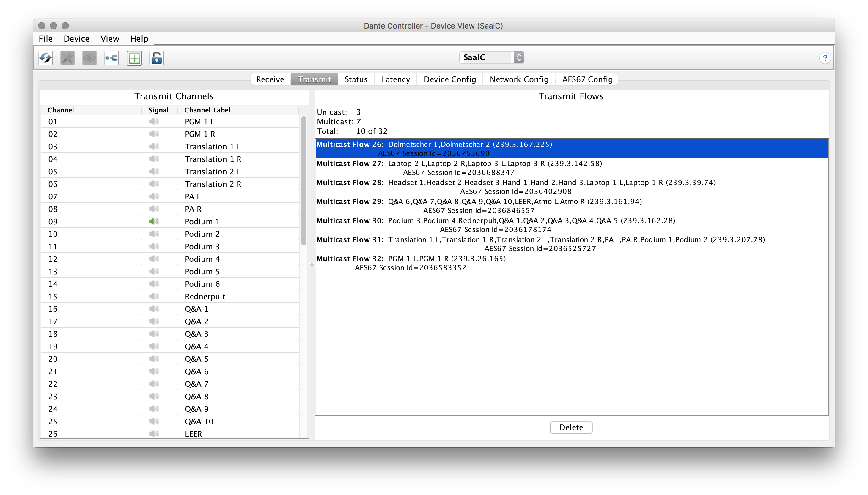Click speaker signal icon for PGM 1 L
This screenshot has height=495, width=868.
pos(154,121)
